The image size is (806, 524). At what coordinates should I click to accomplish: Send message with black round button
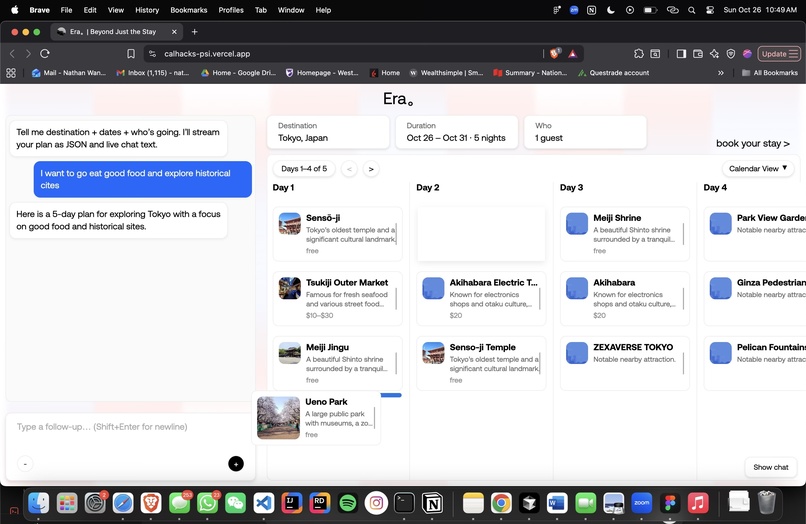(236, 464)
